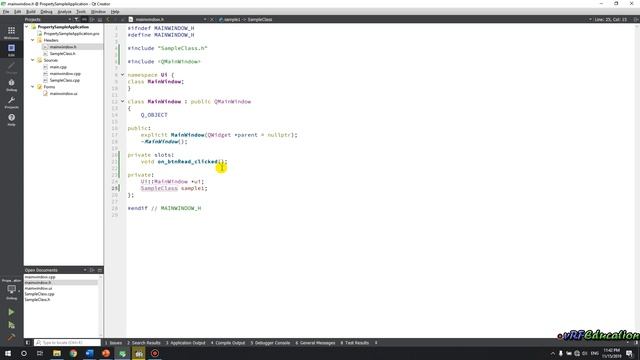Collapse Forms folder
640x360 pixels.
[x=33, y=87]
